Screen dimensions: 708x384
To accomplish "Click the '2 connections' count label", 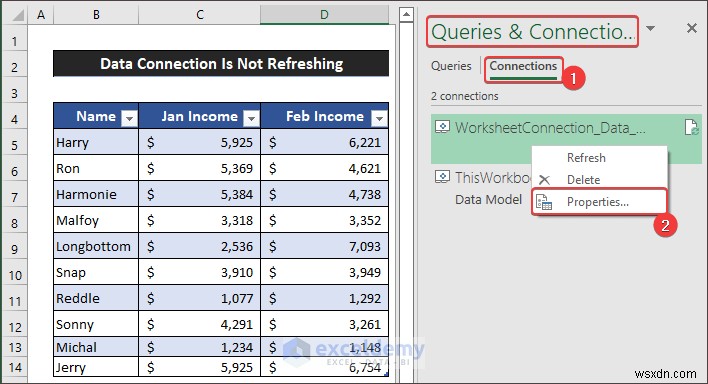I will 465,96.
